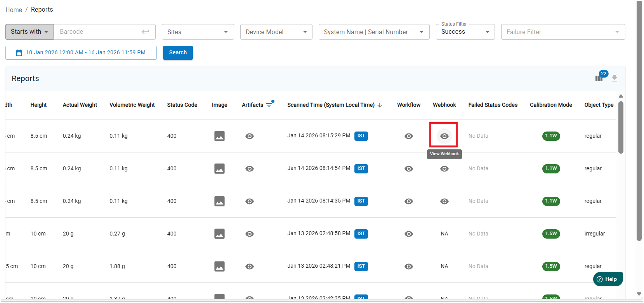Click the Artifacts column filter icon
Viewport: 644px width, 303px height.
(x=269, y=105)
